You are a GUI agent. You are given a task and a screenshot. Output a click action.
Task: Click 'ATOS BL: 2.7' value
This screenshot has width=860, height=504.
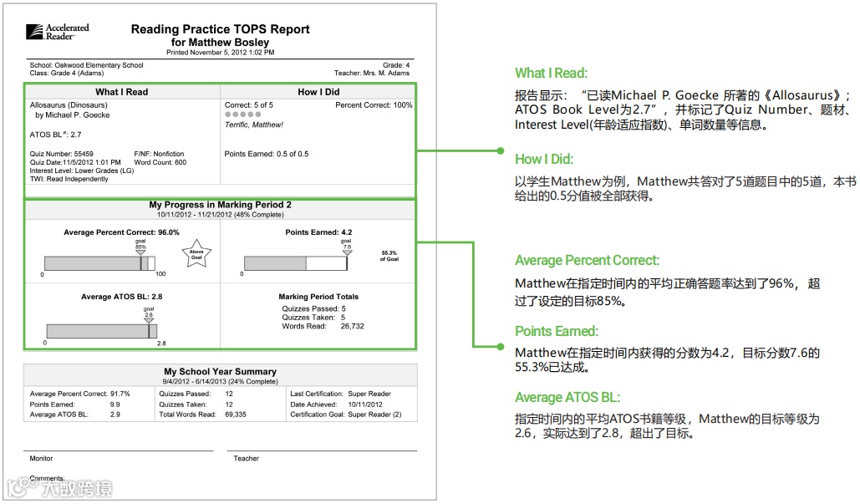pos(55,135)
